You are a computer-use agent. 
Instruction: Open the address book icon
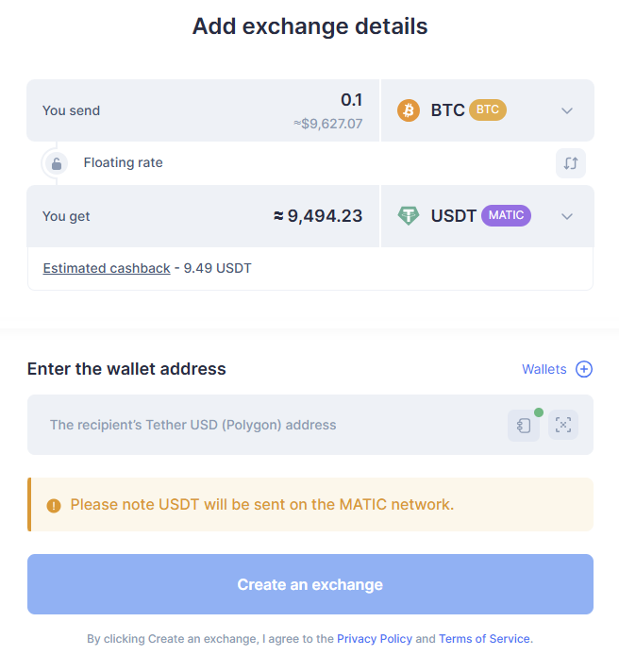[x=524, y=425]
